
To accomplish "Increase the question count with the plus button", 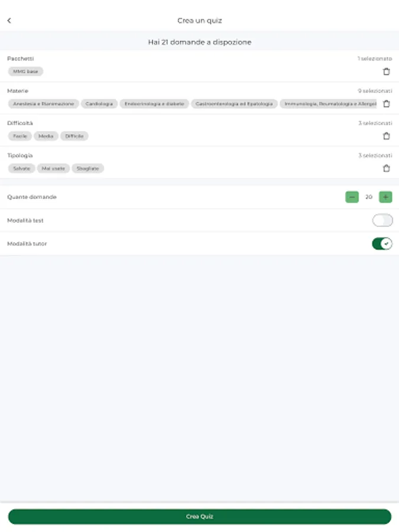I will tap(385, 197).
